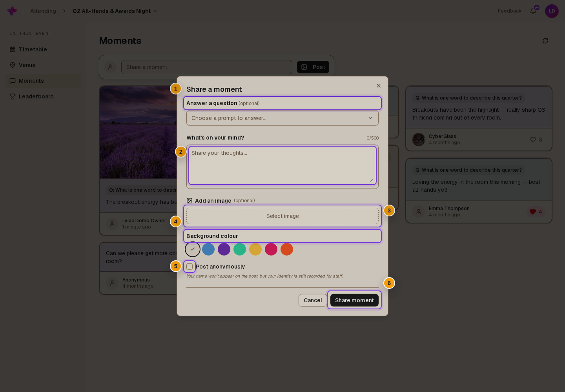Click the Anonymous poster avatar

[x=112, y=283]
